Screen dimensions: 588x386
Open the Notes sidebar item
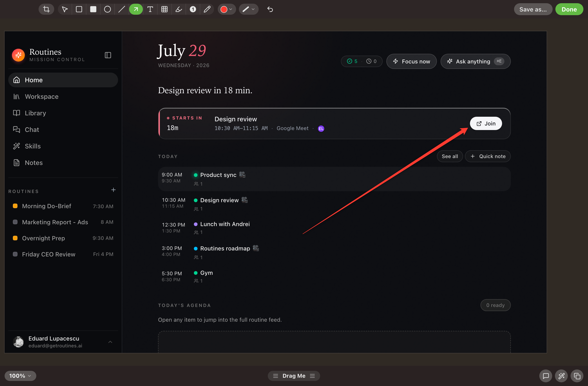tap(63, 163)
